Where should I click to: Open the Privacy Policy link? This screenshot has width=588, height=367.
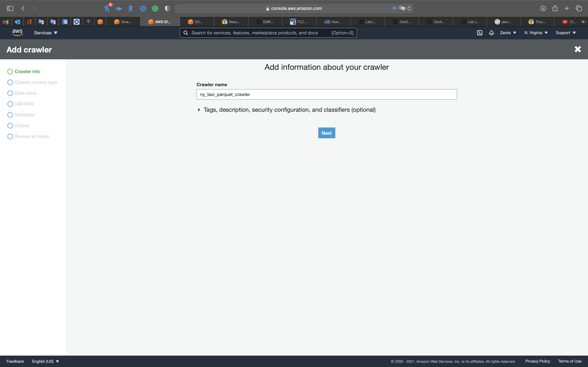537,361
